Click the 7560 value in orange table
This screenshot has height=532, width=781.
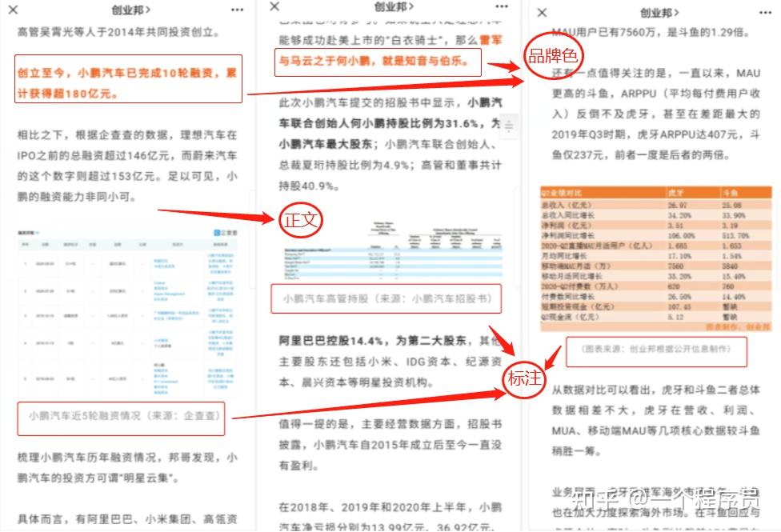pyautogui.click(x=676, y=266)
